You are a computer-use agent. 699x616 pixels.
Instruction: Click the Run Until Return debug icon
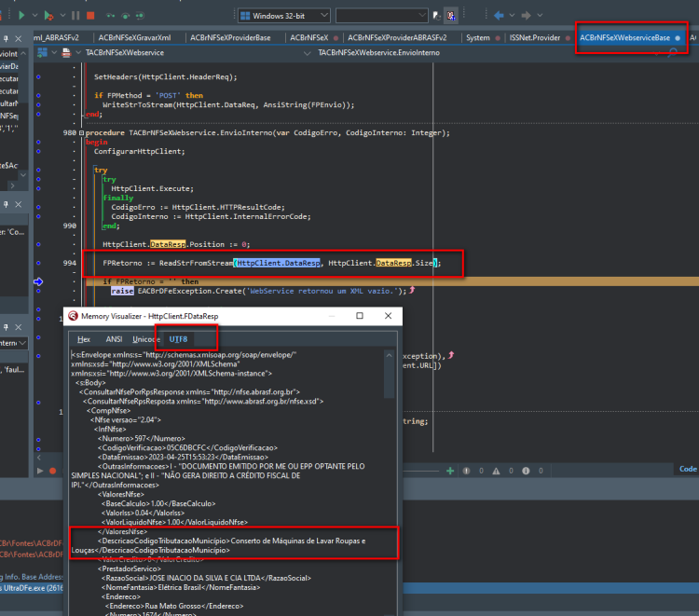[140, 16]
